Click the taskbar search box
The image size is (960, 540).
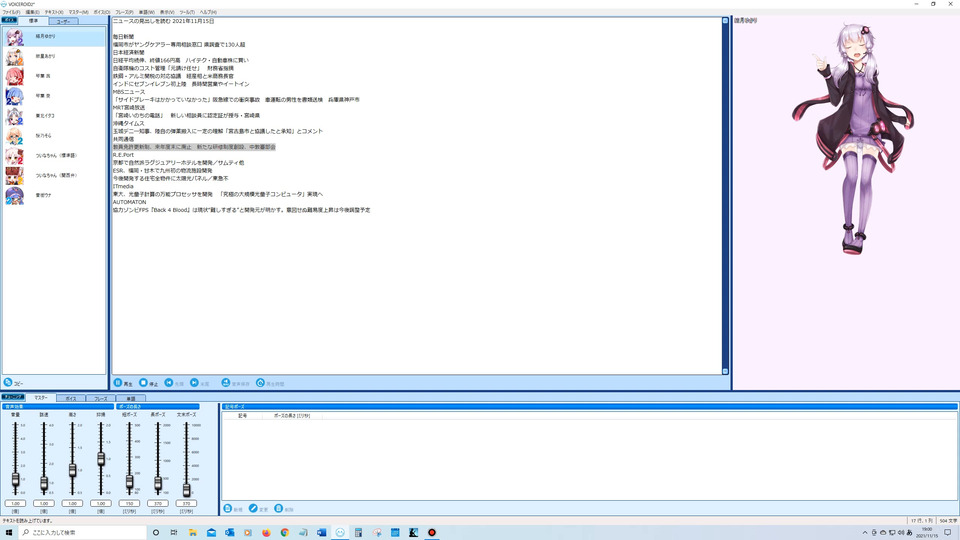(x=83, y=533)
